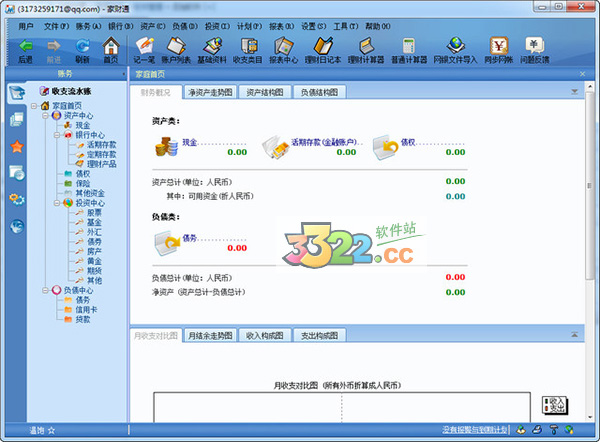Collapse the 投资中心 tree node

(x=57, y=203)
